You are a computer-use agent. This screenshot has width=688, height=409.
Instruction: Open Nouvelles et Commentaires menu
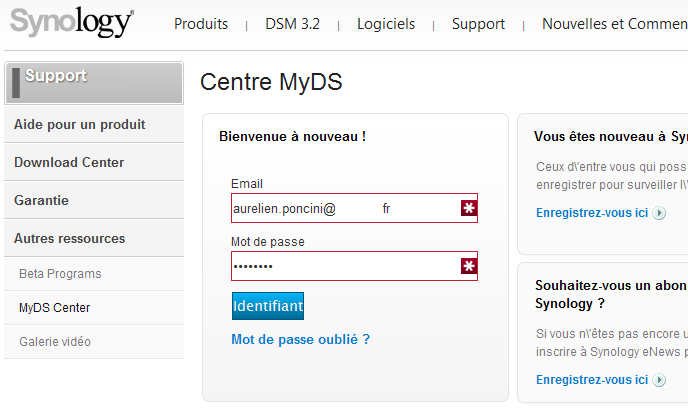point(614,24)
